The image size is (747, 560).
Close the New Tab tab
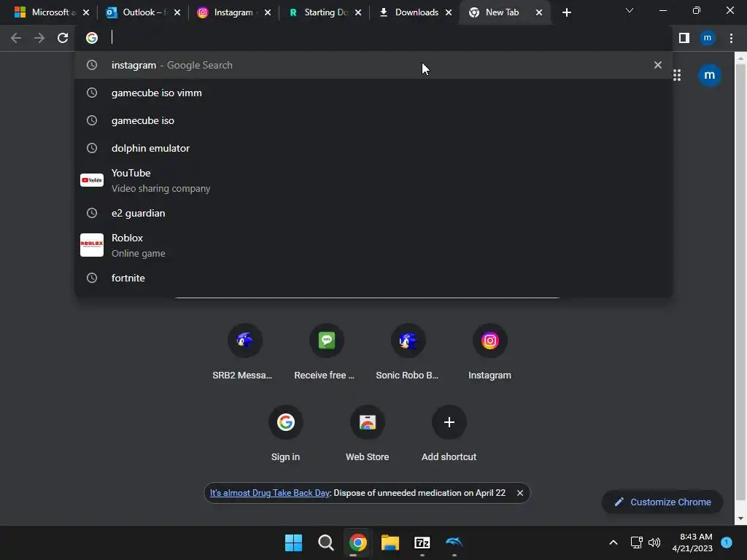tap(539, 12)
